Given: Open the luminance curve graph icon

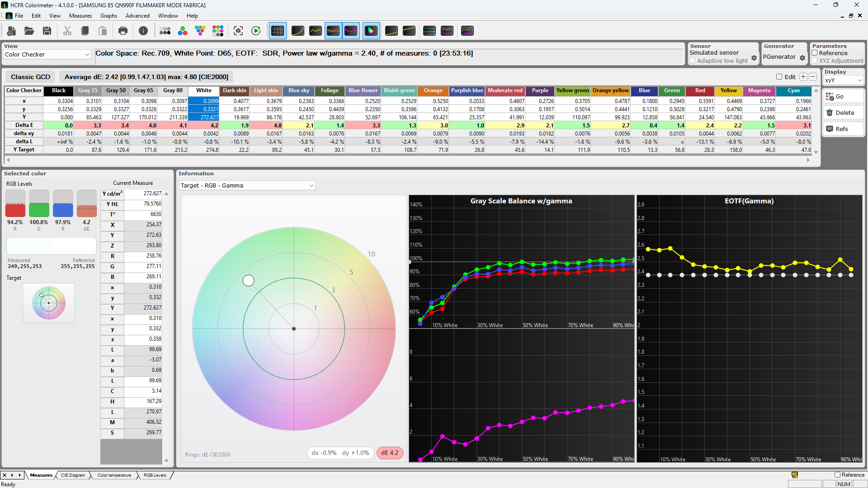Looking at the screenshot, I should click(x=298, y=31).
